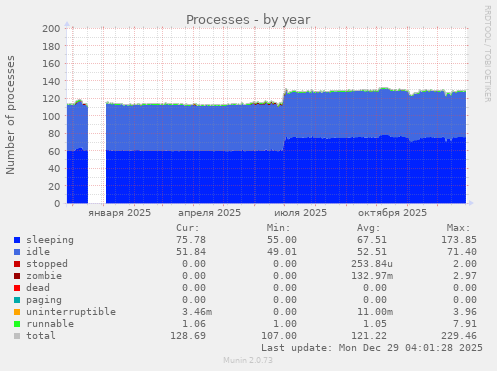Click total current value 128.69

click(188, 336)
